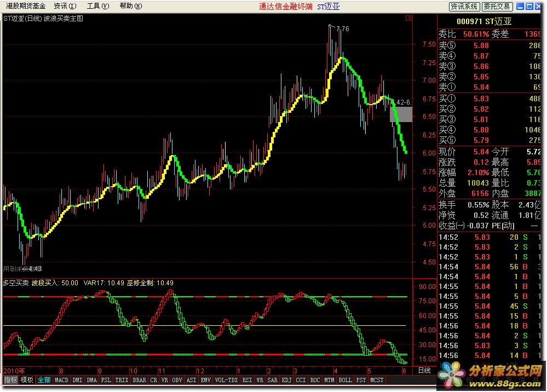
Task: Switch indicator to ASI
Action: [192, 380]
